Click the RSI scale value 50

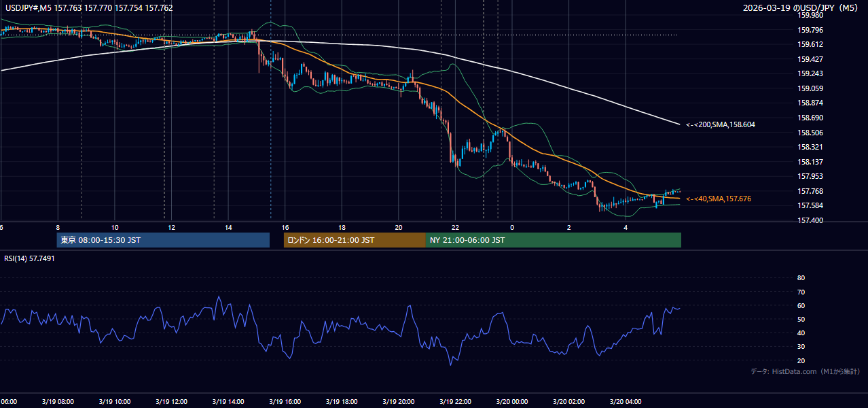(801, 319)
